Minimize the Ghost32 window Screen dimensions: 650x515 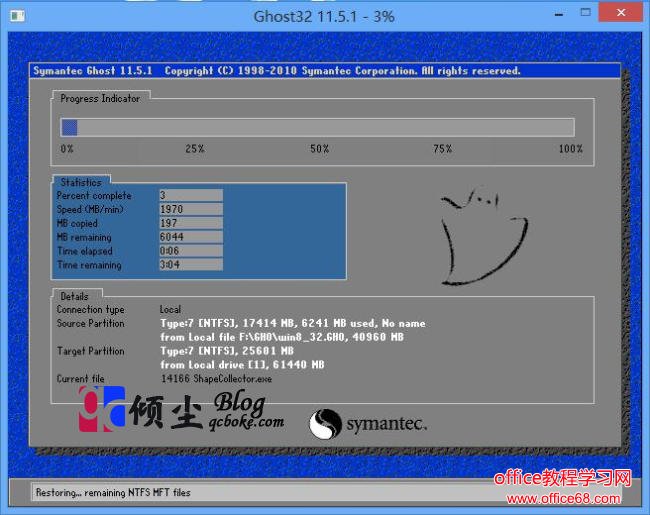[559, 14]
